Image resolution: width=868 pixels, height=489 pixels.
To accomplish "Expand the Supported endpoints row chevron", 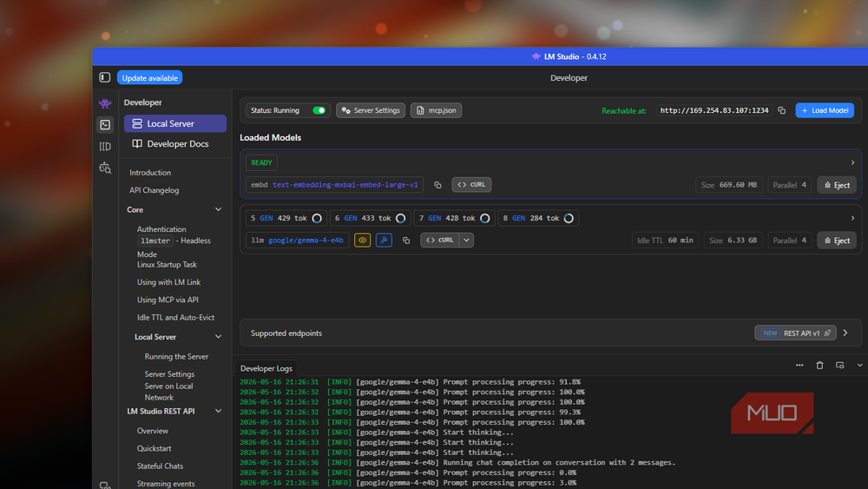I will click(x=845, y=333).
